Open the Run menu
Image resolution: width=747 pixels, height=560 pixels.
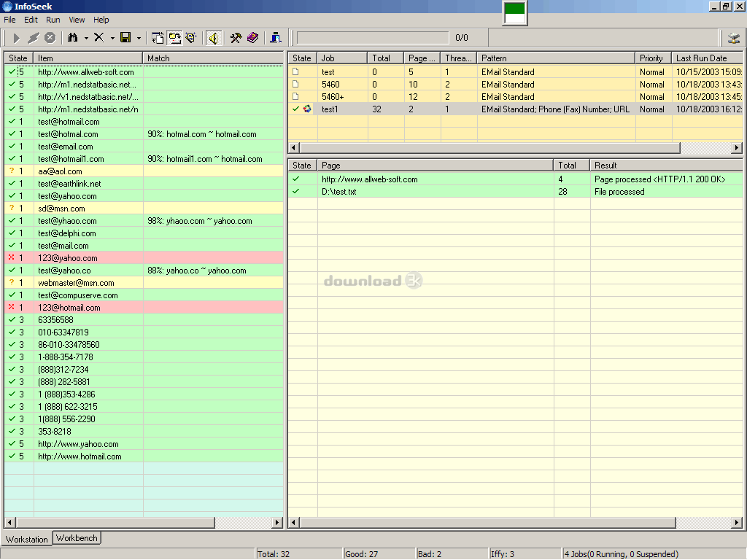coord(53,20)
